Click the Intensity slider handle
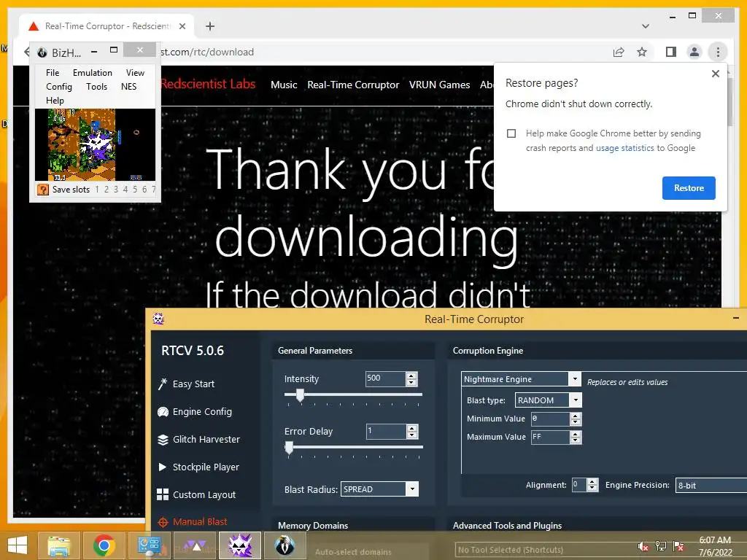 click(x=300, y=394)
